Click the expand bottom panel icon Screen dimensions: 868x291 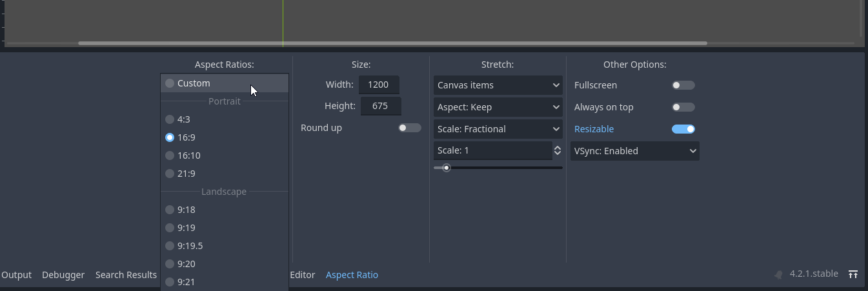[x=853, y=274]
